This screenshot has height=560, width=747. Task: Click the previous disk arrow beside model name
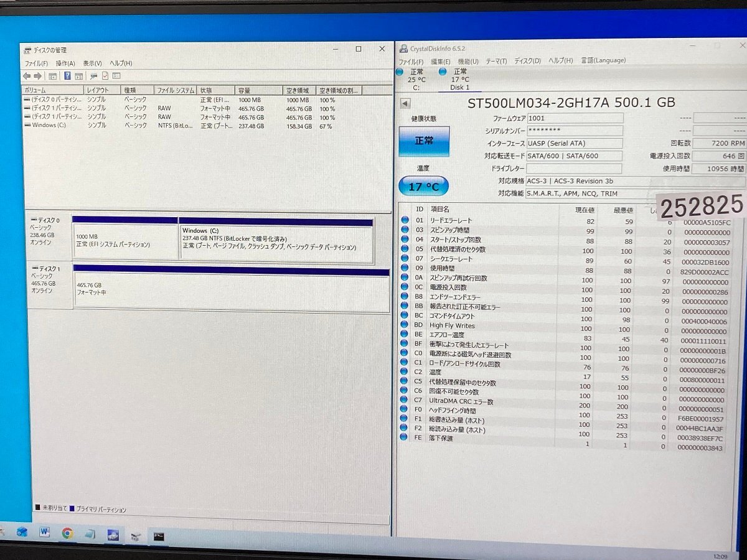coord(405,104)
